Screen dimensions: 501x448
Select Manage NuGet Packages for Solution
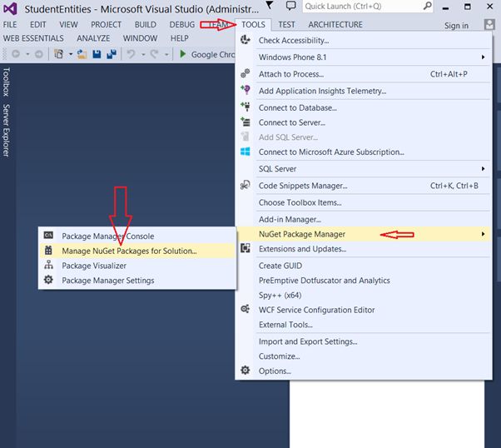coord(137,251)
